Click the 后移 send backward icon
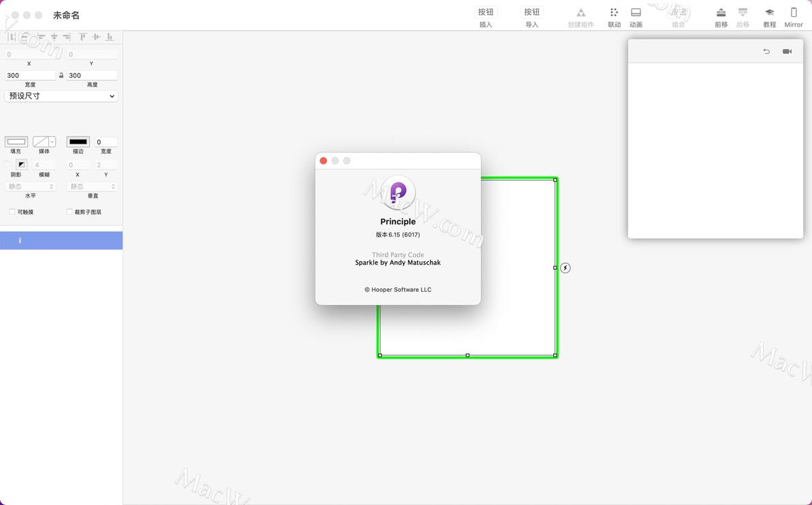The width and height of the screenshot is (812, 505). 743,12
